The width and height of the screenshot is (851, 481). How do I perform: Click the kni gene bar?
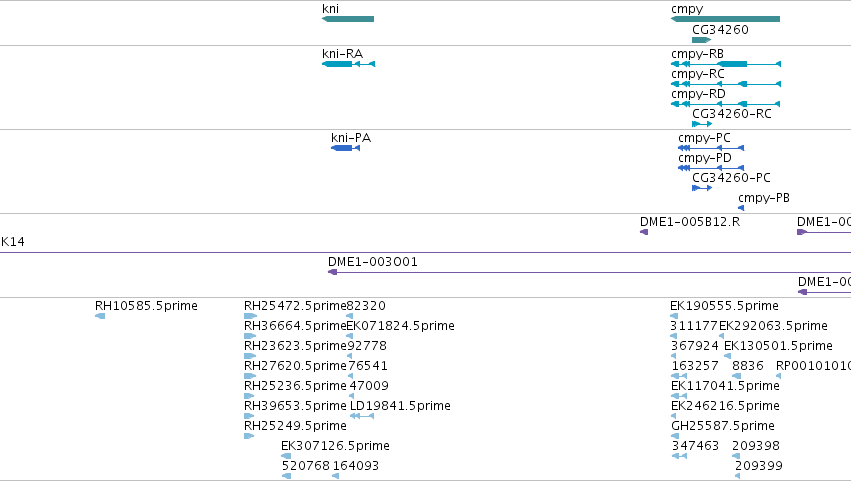click(x=348, y=19)
